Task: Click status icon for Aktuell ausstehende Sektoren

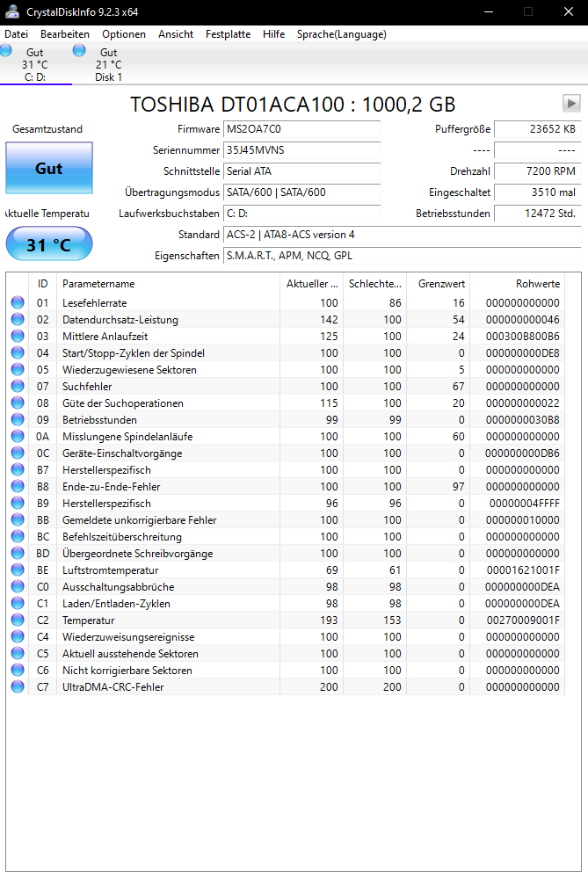Action: [x=18, y=654]
